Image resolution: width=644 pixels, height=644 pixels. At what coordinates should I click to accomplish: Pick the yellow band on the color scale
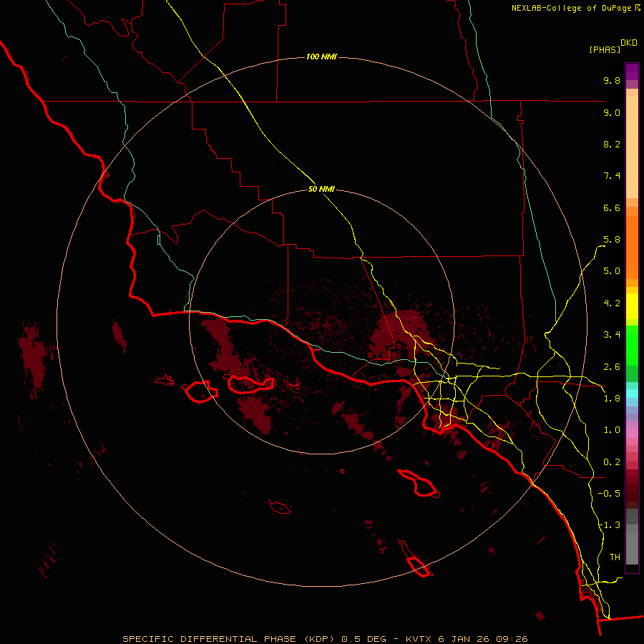pyautogui.click(x=632, y=306)
